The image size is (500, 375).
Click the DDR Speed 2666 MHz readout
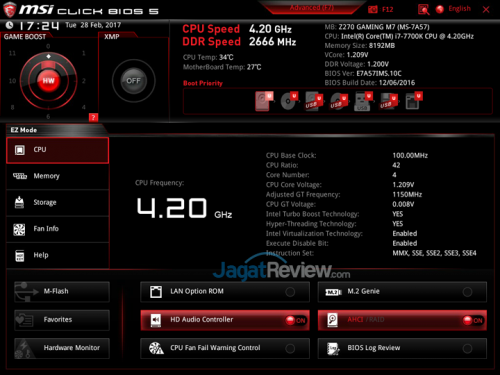(239, 42)
